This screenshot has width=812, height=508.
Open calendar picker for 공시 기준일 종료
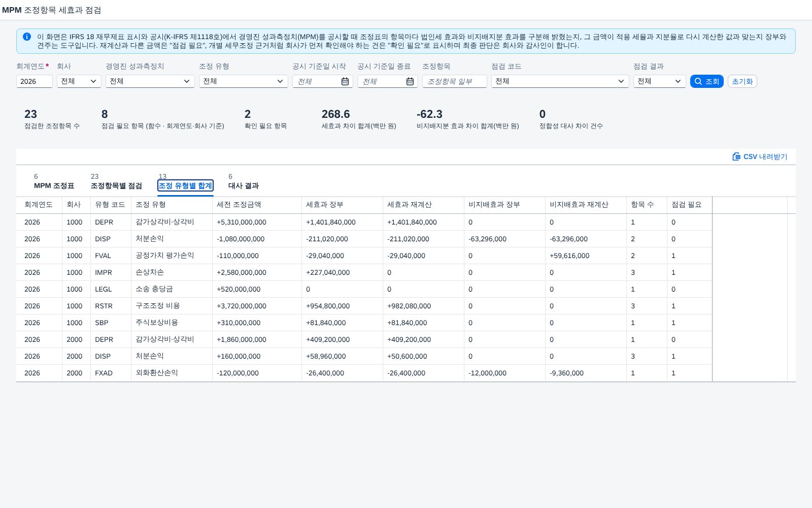[410, 81]
